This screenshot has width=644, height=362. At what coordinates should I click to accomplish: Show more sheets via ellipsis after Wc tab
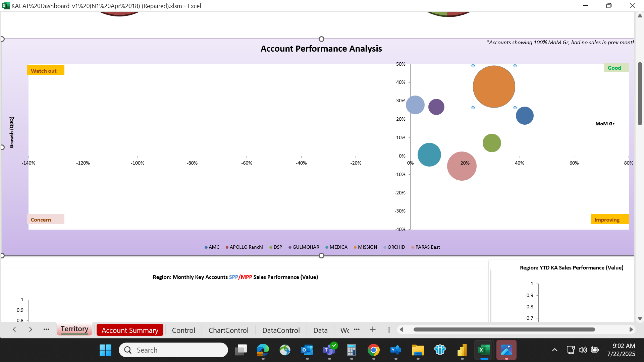click(357, 330)
